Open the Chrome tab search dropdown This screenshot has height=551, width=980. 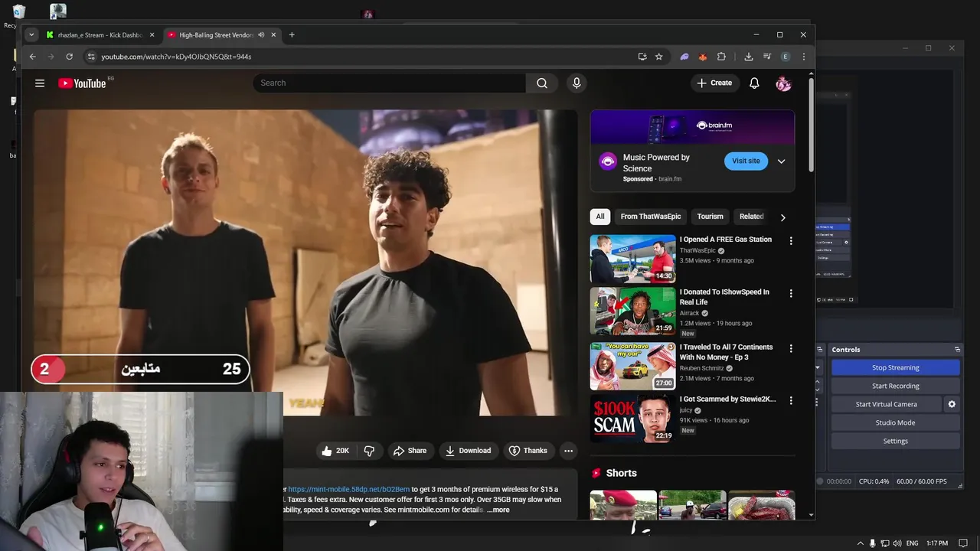(31, 35)
